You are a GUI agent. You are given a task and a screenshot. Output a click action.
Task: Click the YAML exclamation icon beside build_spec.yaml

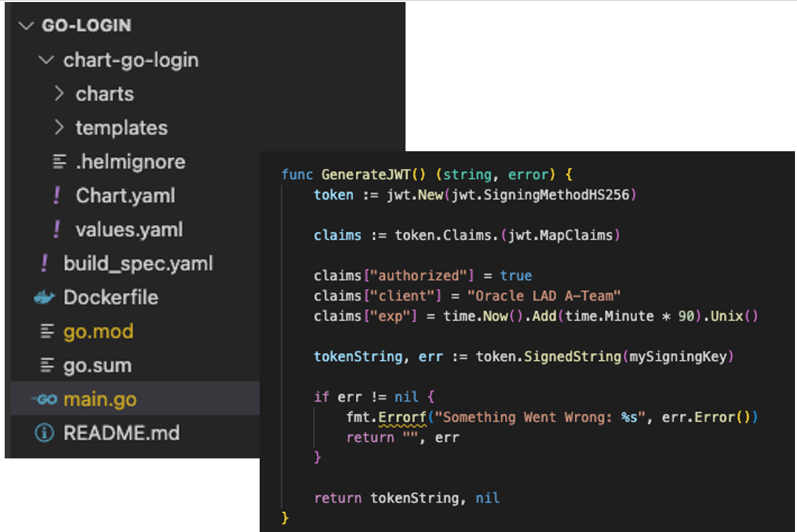pos(45,263)
